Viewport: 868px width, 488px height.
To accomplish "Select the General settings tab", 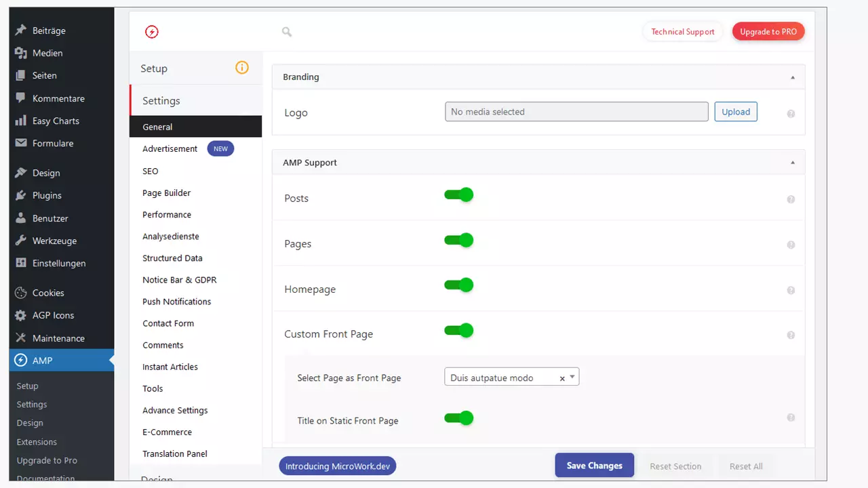I will 195,127.
